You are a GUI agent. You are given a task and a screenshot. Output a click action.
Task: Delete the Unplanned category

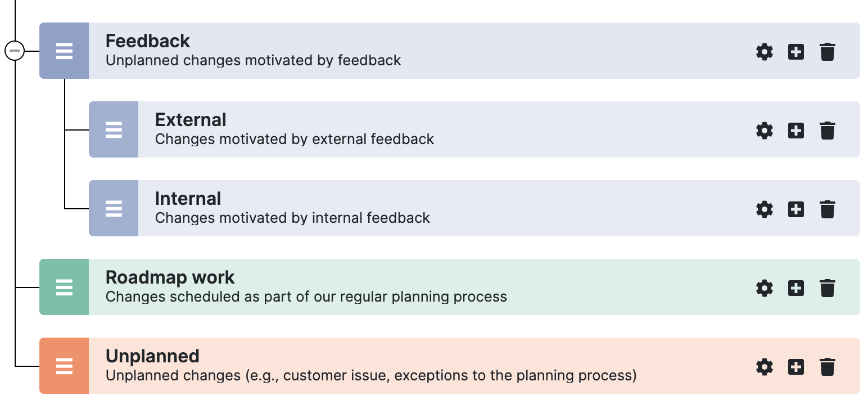(827, 367)
